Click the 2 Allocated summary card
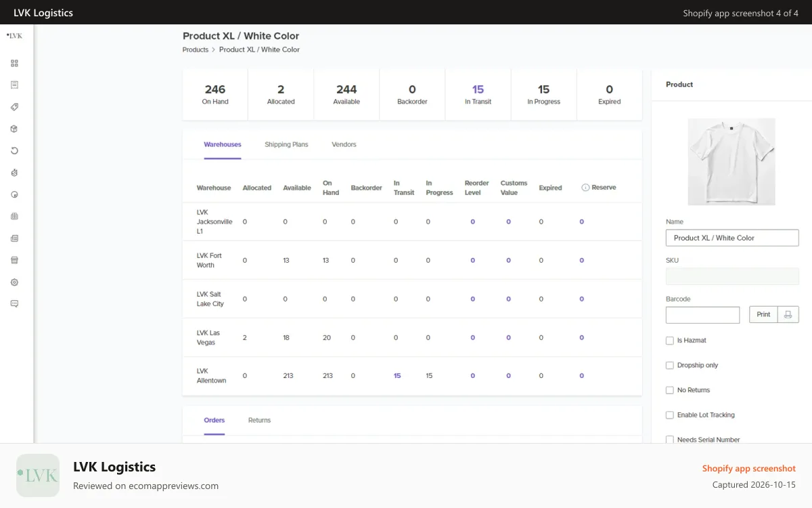The width and height of the screenshot is (812, 508). (x=281, y=94)
